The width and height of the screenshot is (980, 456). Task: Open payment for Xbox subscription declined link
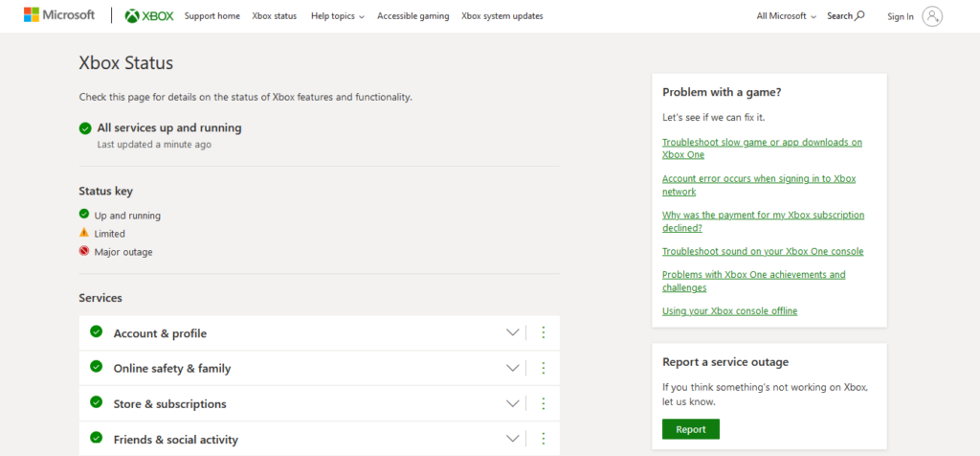coord(763,220)
